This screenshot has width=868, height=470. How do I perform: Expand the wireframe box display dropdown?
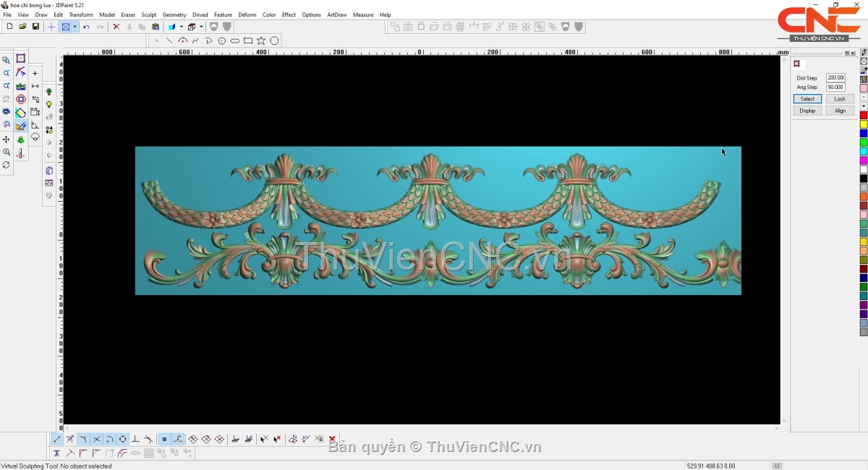201,27
